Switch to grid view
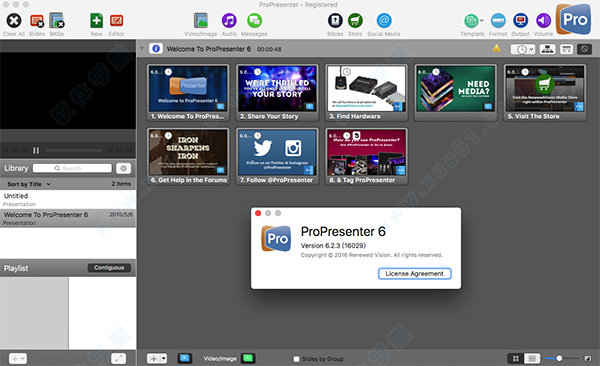The width and height of the screenshot is (600, 366). pyautogui.click(x=515, y=358)
